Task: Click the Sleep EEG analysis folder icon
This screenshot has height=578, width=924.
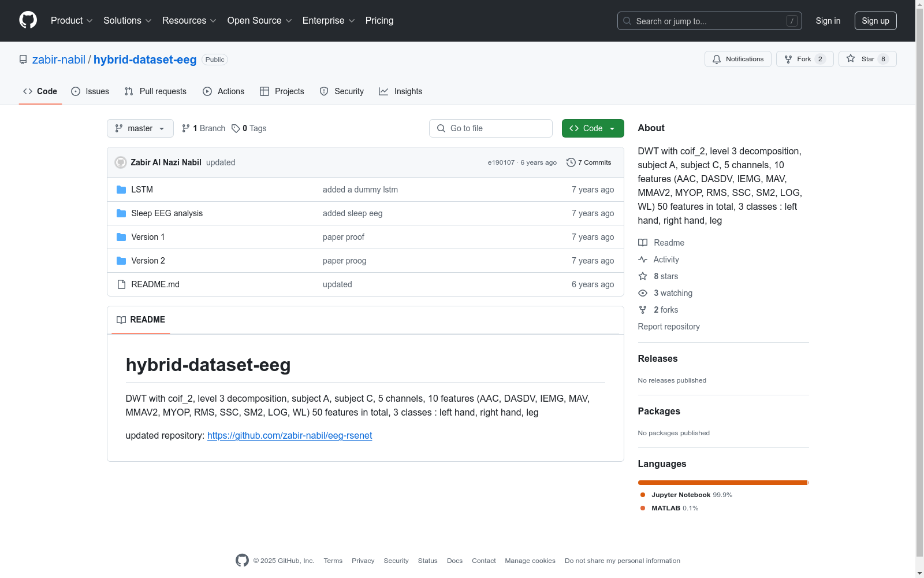Action: [121, 213]
